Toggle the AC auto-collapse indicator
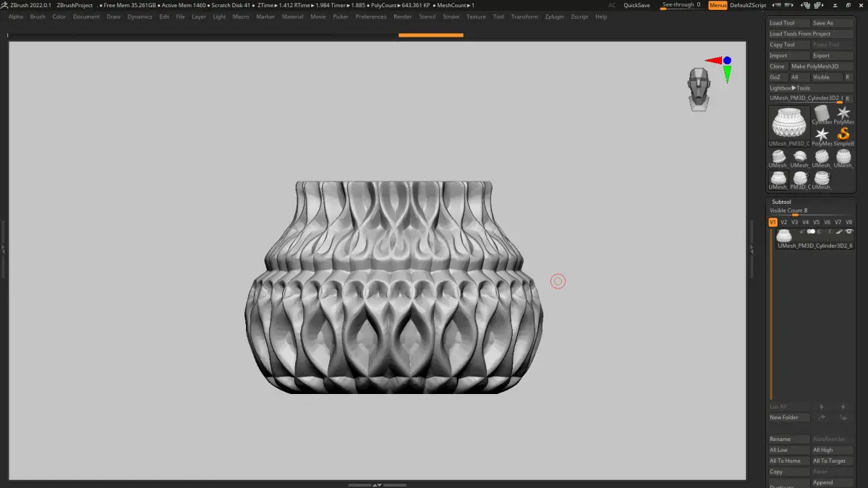Image resolution: width=868 pixels, height=488 pixels. click(x=612, y=5)
